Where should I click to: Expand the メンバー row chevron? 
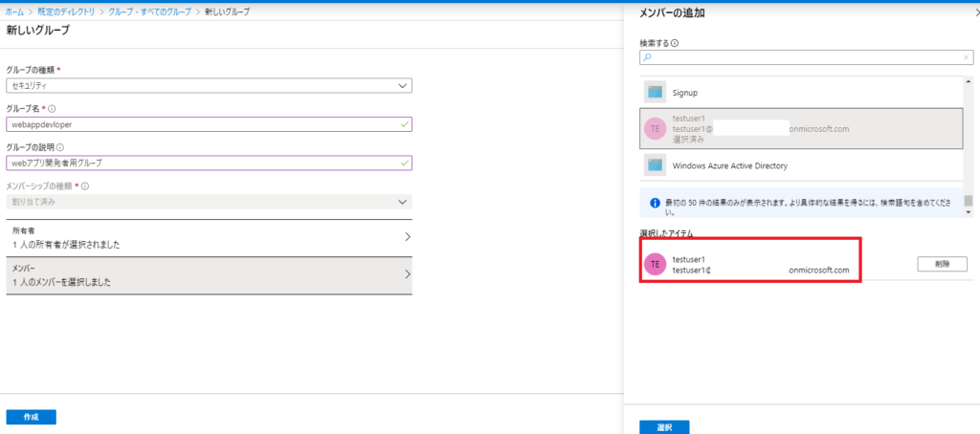pyautogui.click(x=408, y=274)
